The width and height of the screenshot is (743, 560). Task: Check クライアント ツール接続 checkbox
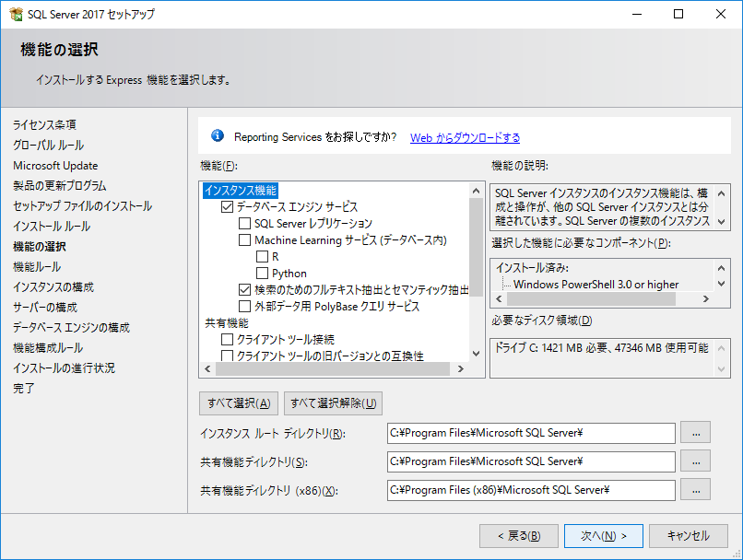pos(227,340)
